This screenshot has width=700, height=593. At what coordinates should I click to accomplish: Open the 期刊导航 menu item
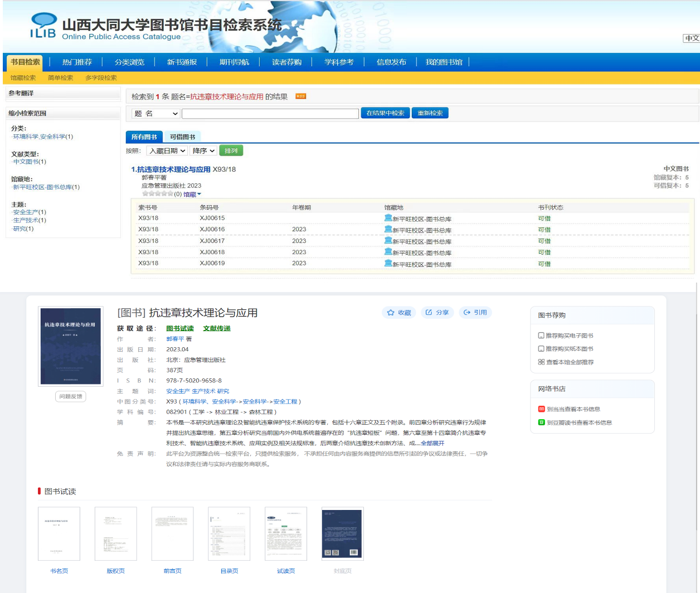click(x=234, y=62)
